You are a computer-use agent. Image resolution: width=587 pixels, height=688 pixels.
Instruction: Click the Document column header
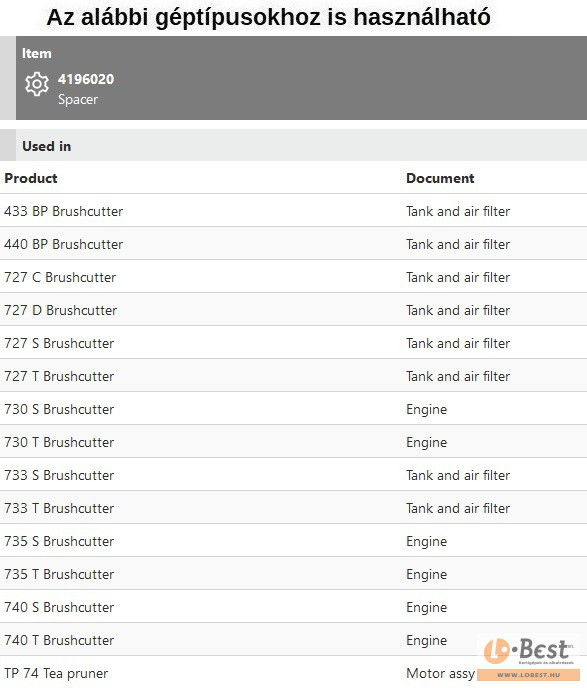coord(440,178)
